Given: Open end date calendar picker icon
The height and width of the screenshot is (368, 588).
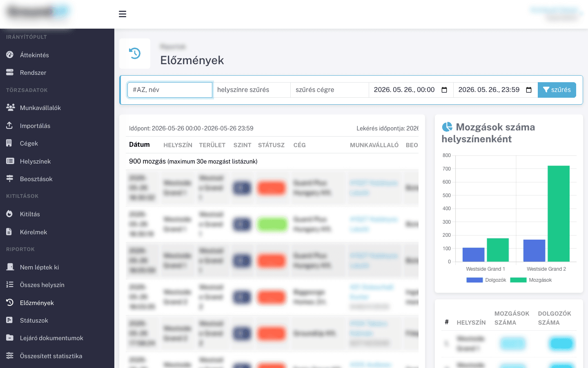Looking at the screenshot, I should pos(529,90).
